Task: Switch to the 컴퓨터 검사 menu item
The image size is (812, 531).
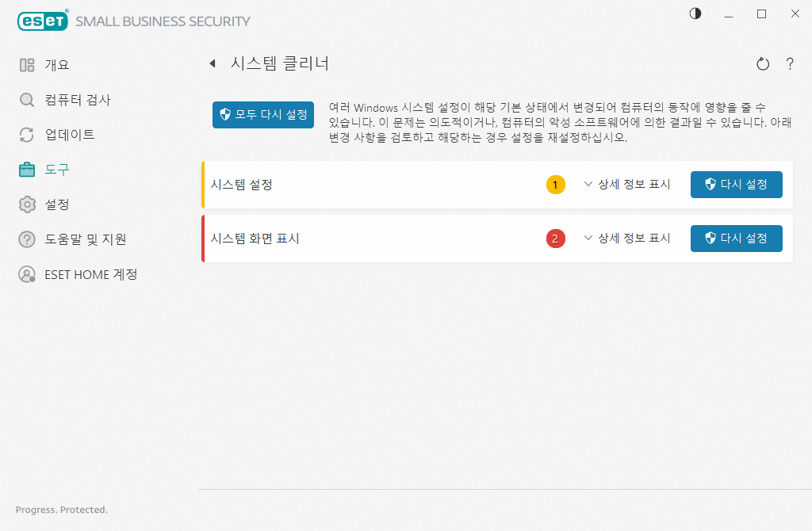Action: (77, 100)
